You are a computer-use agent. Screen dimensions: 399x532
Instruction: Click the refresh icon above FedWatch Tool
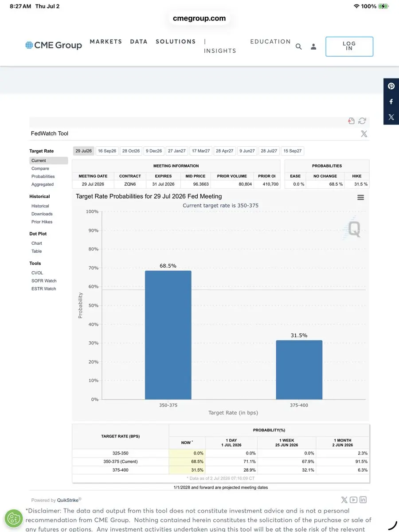tap(362, 121)
